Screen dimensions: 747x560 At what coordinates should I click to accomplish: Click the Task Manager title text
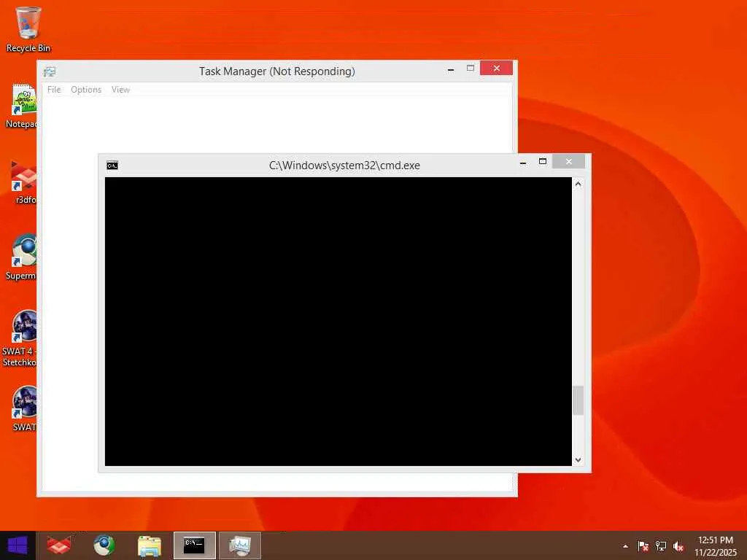(x=276, y=71)
